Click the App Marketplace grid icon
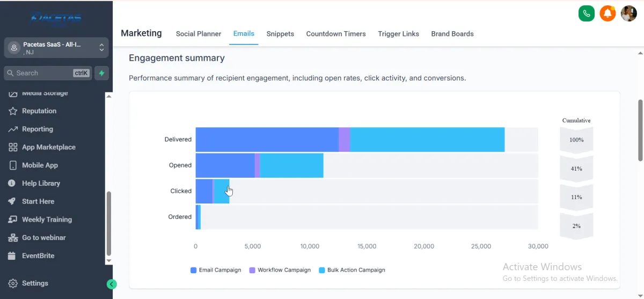Screen dimensions: 644x299 point(13,147)
